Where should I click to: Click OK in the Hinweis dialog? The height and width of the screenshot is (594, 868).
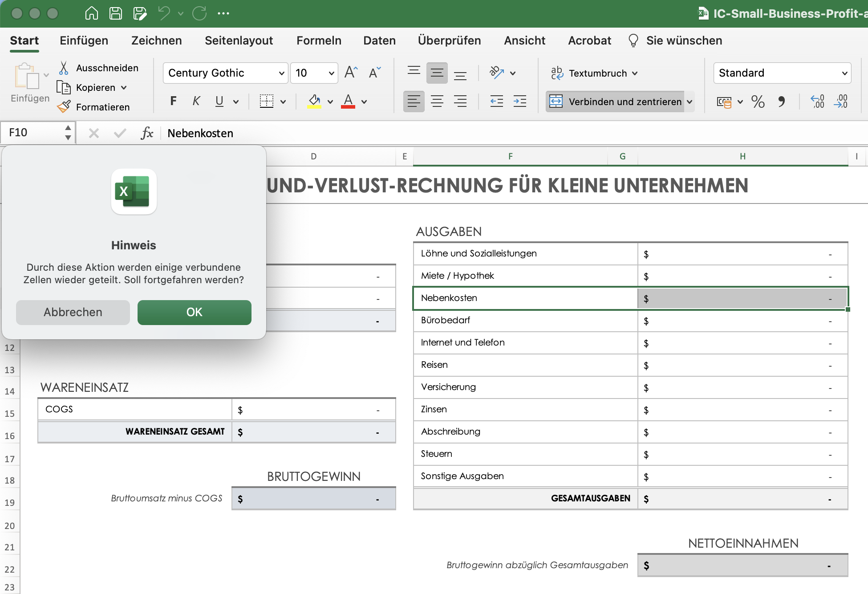(195, 312)
